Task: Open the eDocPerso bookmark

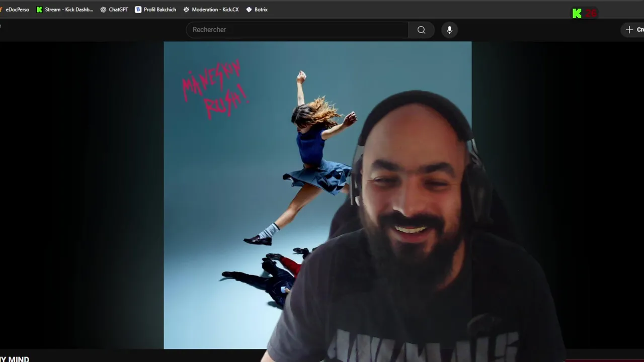Action: click(x=15, y=10)
